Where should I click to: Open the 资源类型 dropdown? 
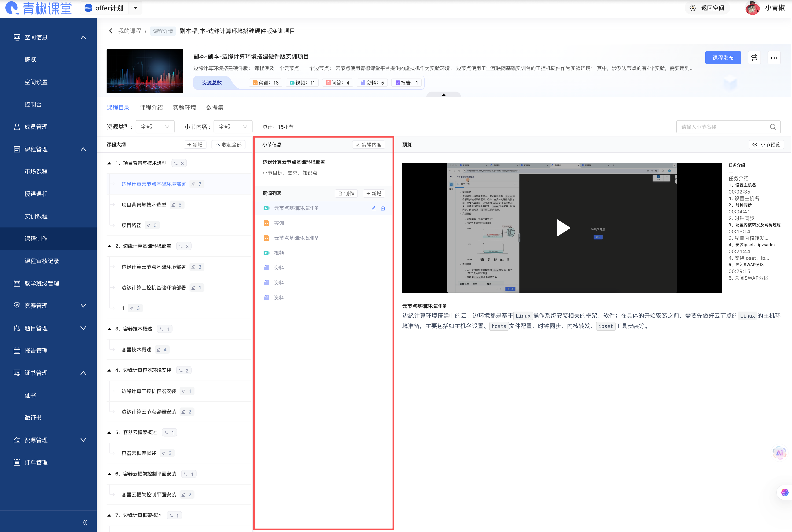coord(155,127)
